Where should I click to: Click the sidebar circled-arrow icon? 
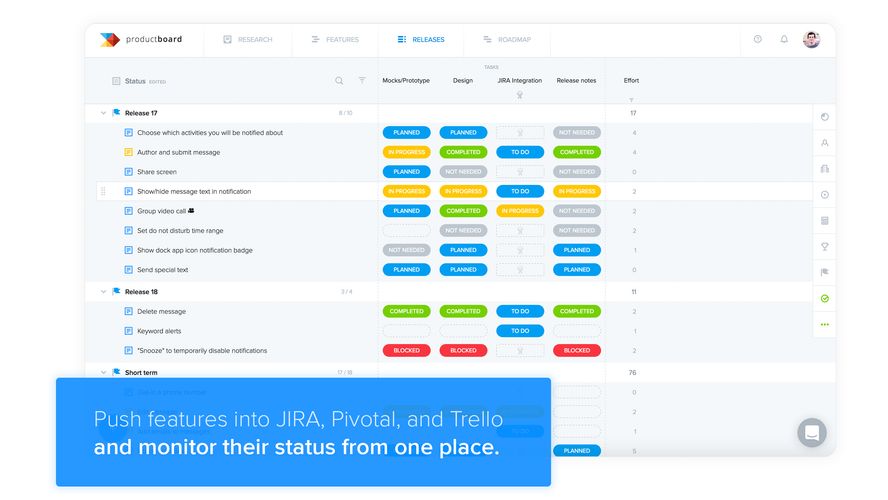pyautogui.click(x=825, y=195)
